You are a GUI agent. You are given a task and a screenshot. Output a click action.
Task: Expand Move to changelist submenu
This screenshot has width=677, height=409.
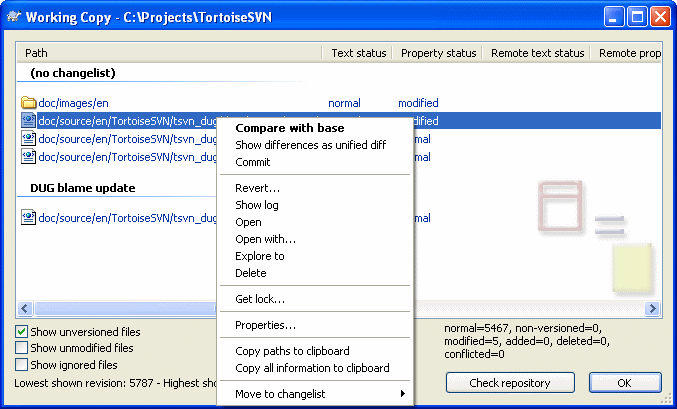315,394
